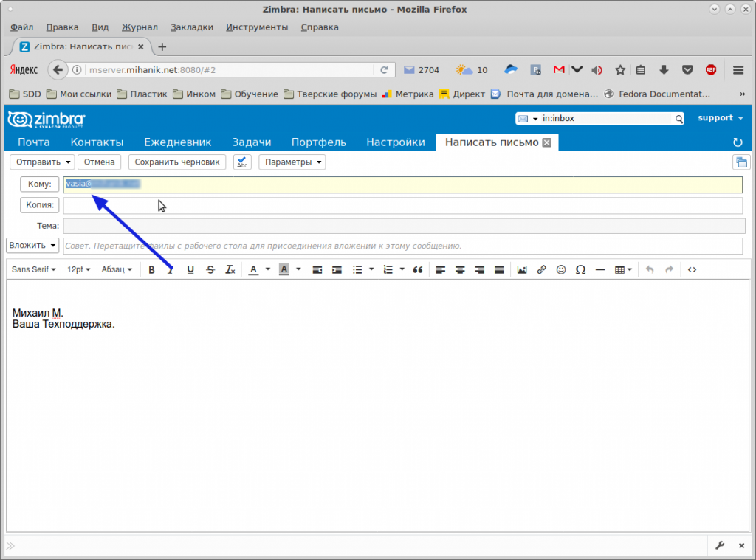Run the spell check
756x560 pixels.
[242, 162]
